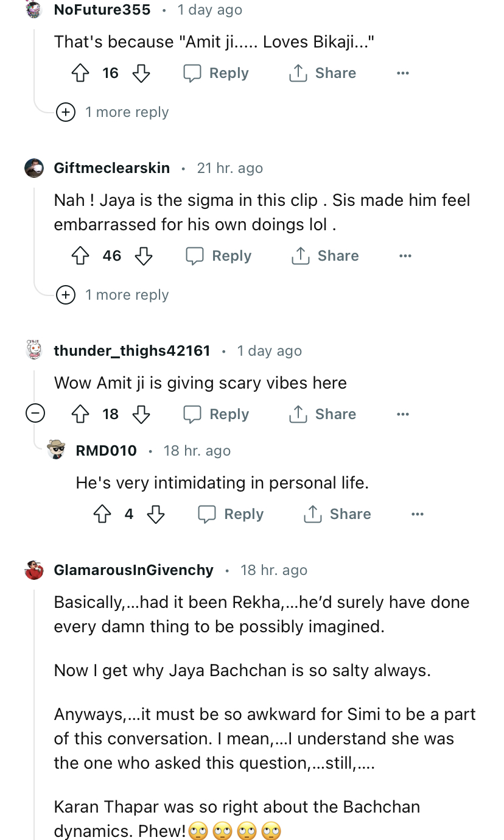Upvote thunder_thighs42161's scary vibes comment
Screen dimensions: 504x840
click(x=81, y=414)
